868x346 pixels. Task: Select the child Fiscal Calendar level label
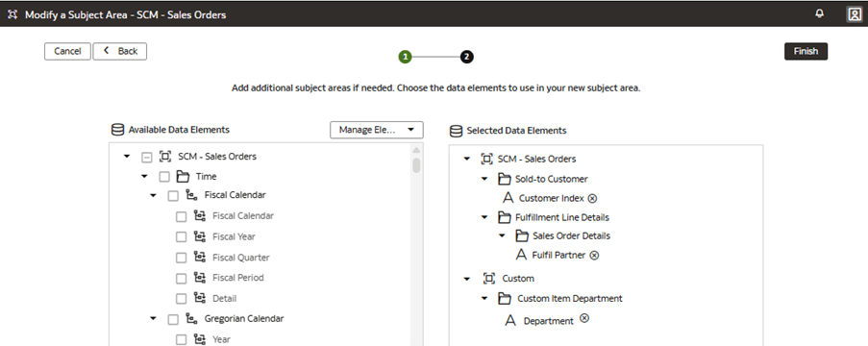tap(243, 216)
